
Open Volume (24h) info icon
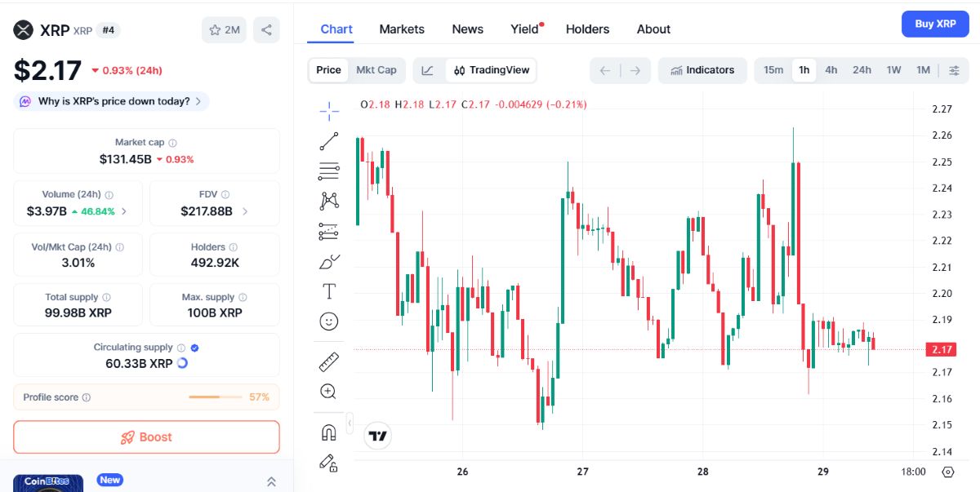click(109, 195)
